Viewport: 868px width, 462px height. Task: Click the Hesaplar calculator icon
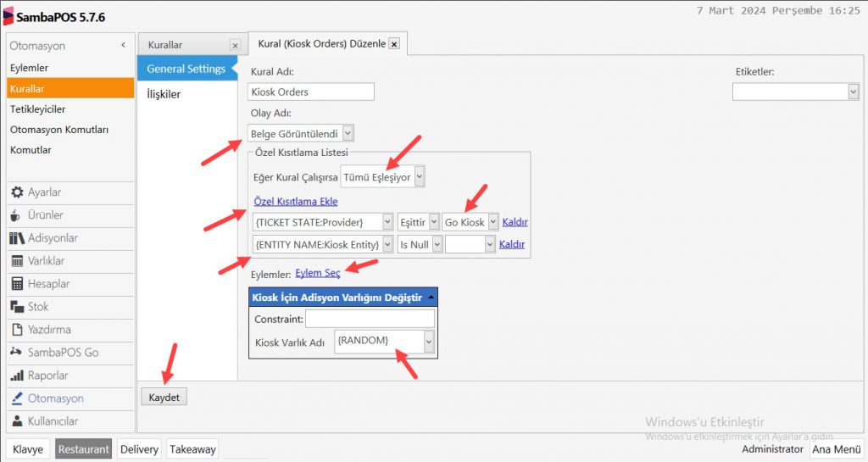(17, 284)
